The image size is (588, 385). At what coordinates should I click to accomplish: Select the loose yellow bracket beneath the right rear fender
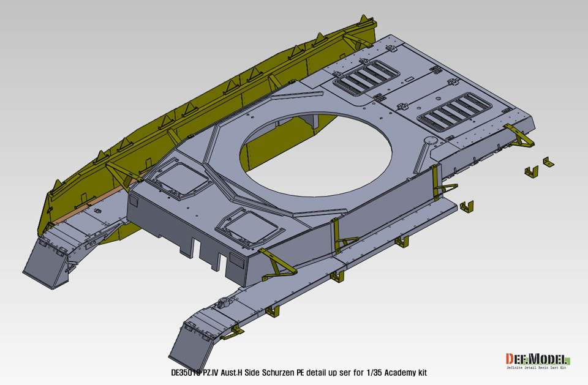click(467, 206)
